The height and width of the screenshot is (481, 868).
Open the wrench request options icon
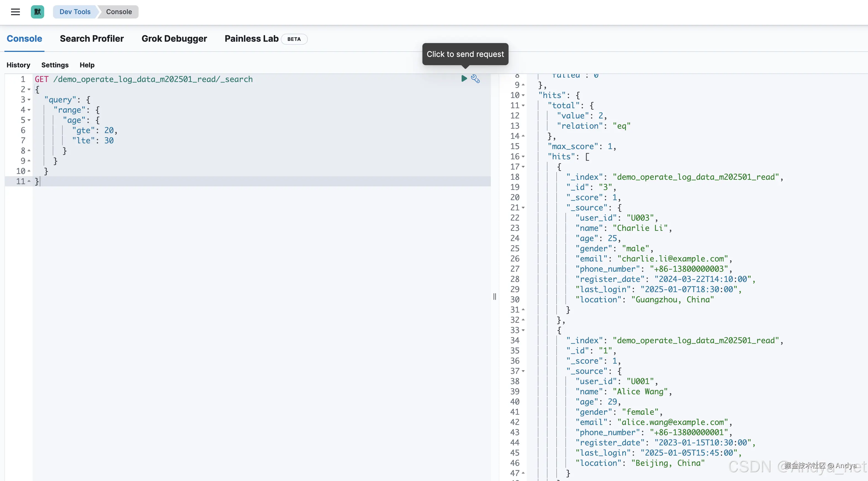pyautogui.click(x=475, y=78)
